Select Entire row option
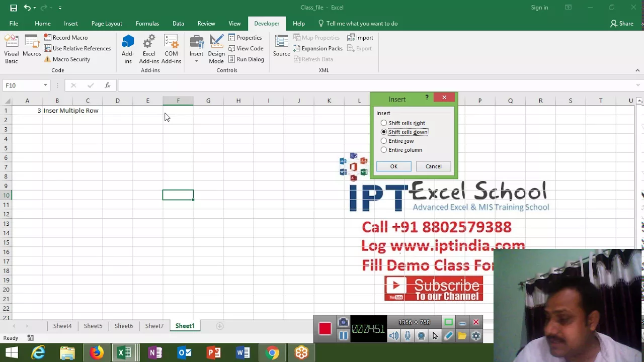 (397, 141)
